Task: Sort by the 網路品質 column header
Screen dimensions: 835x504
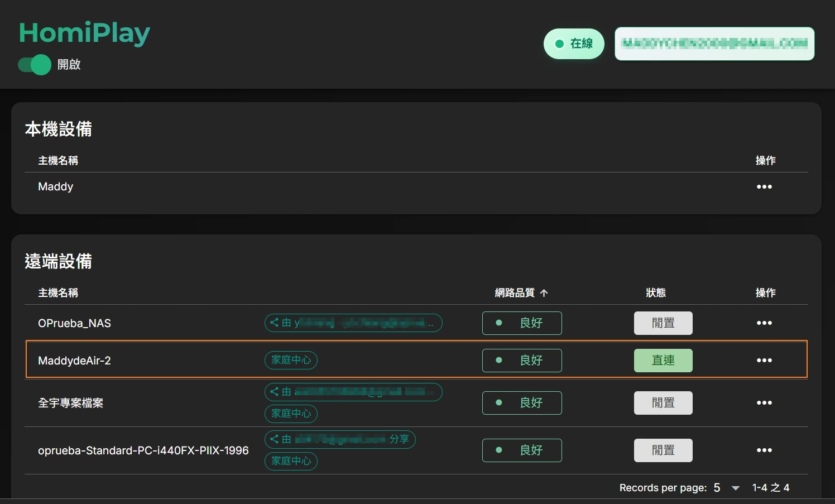Action: tap(521, 293)
